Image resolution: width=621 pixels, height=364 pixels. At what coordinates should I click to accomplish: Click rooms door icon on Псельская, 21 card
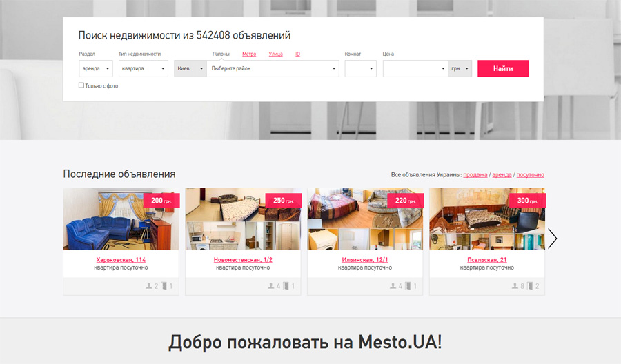[531, 286]
